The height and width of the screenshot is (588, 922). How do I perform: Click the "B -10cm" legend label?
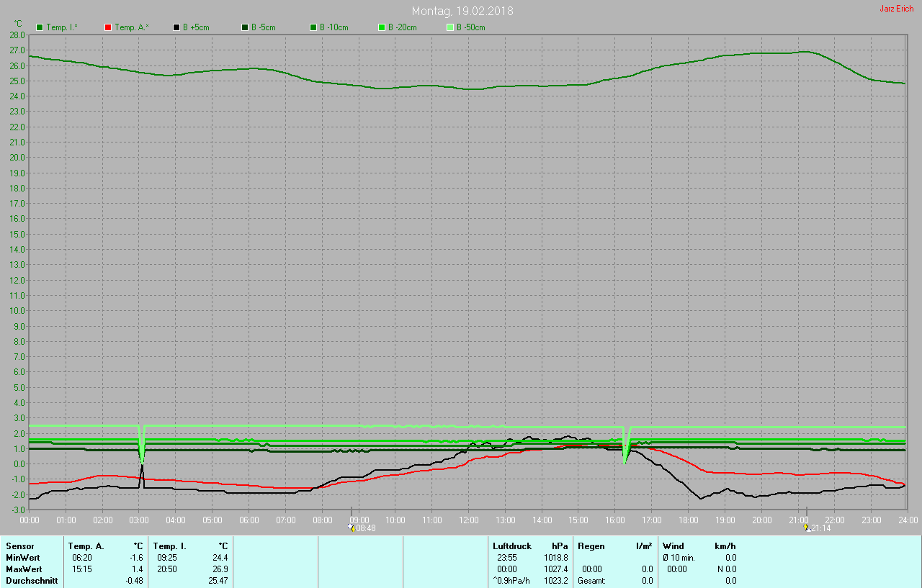point(334,27)
